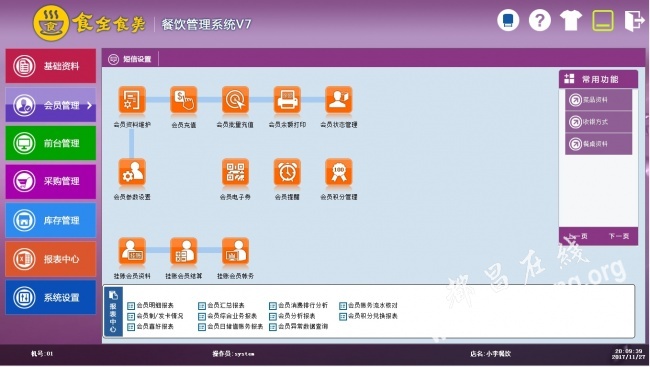This screenshot has width=650, height=367.
Task: Select 基础资料 in sidebar
Action: point(51,66)
